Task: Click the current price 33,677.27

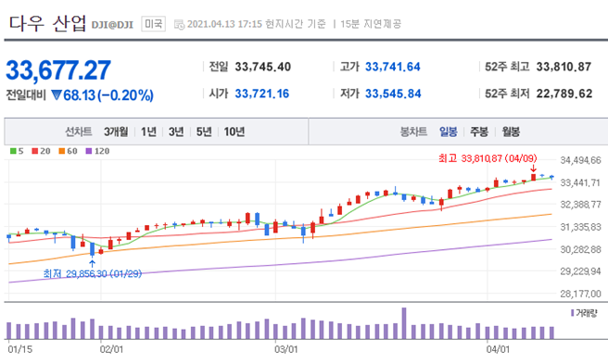Action: click(x=58, y=70)
